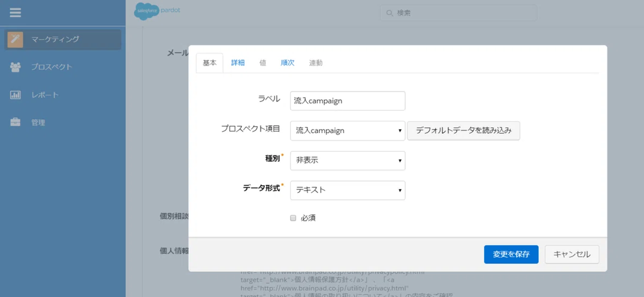The height and width of the screenshot is (297, 644).
Task: Switch to the 値 tab
Action: point(262,63)
